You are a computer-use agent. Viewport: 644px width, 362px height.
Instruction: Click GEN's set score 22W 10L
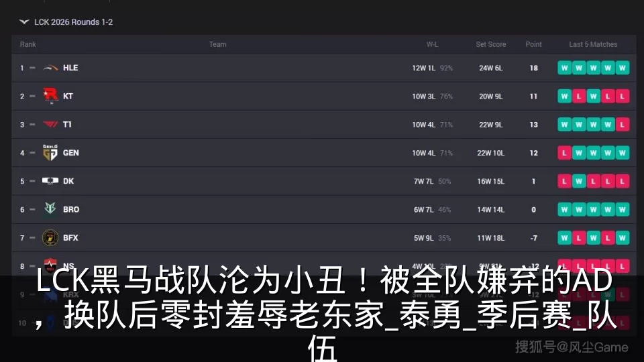491,153
